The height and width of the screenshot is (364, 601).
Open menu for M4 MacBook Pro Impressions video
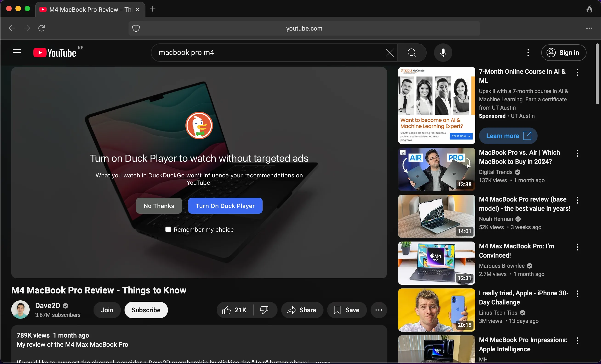coord(577,341)
